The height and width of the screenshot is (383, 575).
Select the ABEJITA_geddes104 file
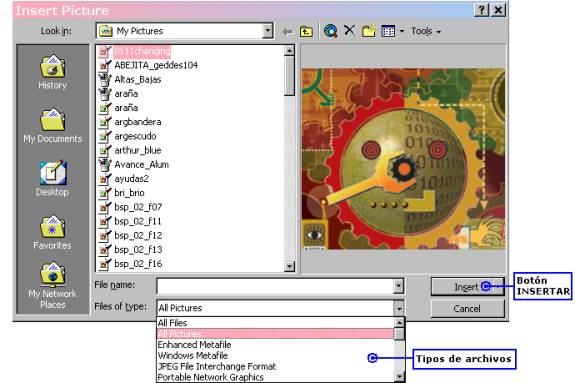(156, 65)
